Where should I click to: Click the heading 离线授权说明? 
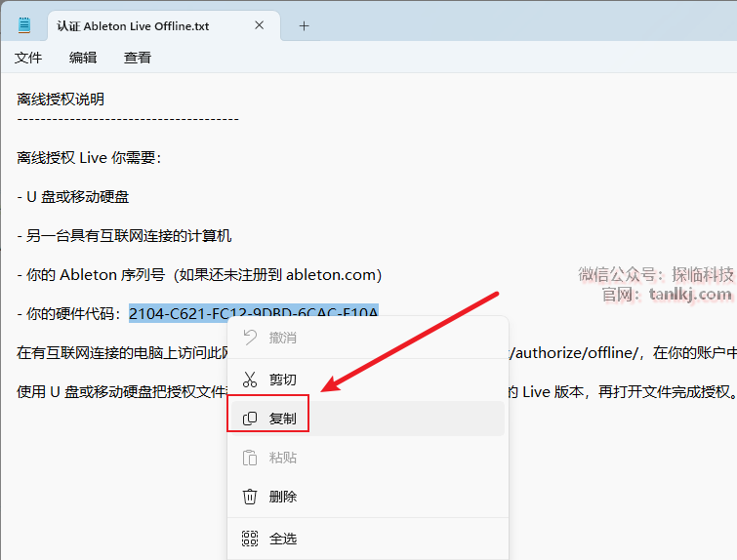[x=61, y=100]
